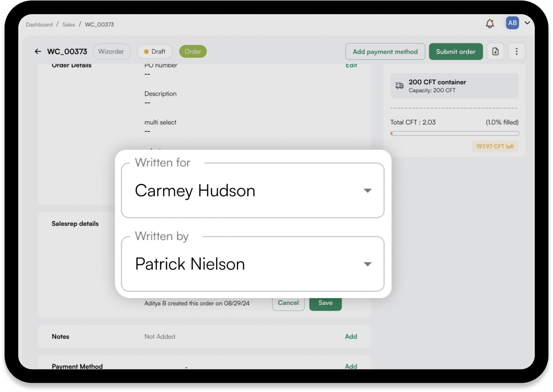
Task: Open the three-dot more options menu
Action: [516, 51]
